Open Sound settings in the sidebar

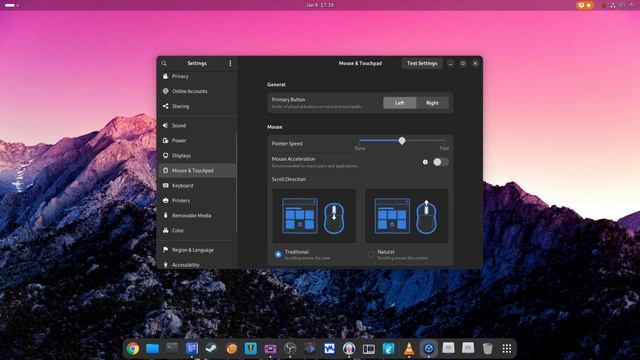[x=197, y=125]
